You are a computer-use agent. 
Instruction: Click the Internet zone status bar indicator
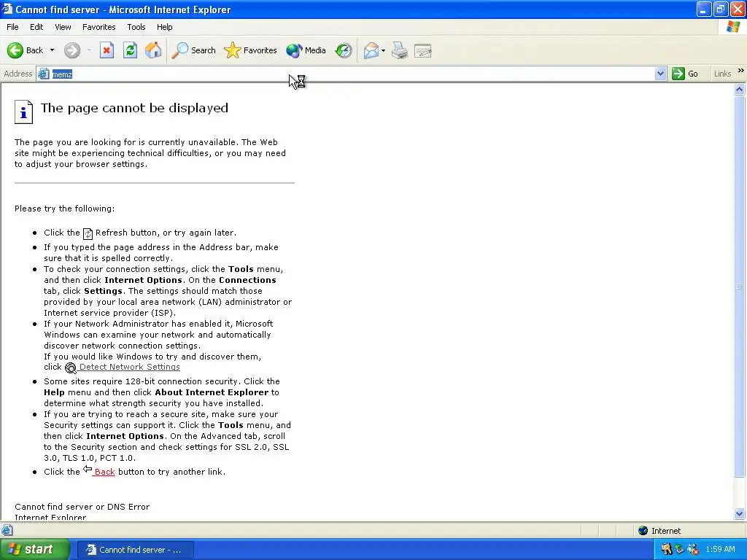[x=659, y=531]
